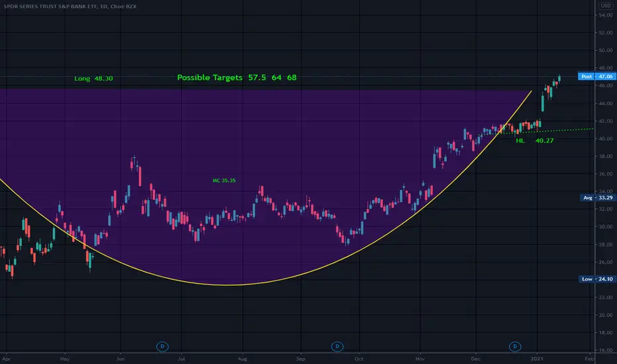The width and height of the screenshot is (617, 364).
Task: Click the 18.00 price axis label
Action: [x=606, y=332]
